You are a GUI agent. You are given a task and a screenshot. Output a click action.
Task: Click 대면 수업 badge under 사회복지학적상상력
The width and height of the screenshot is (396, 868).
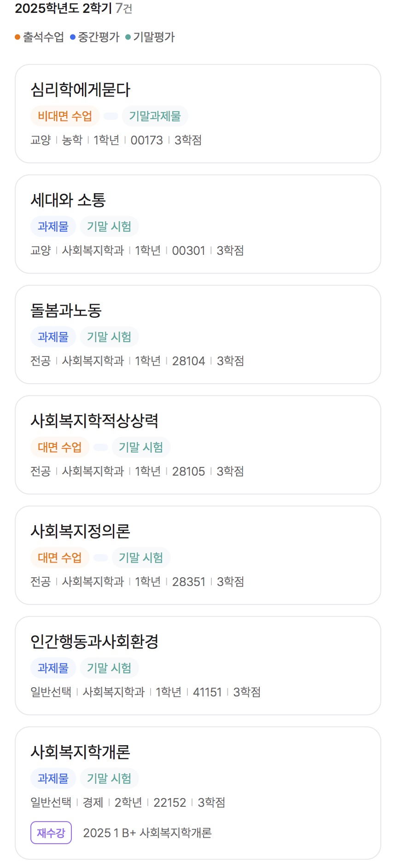point(59,448)
